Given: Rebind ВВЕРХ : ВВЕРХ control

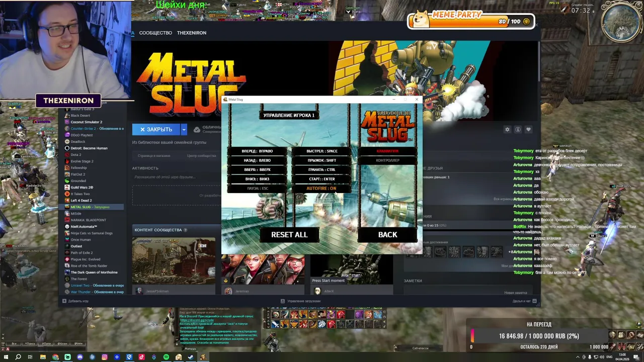Looking at the screenshot, I should coord(257,170).
